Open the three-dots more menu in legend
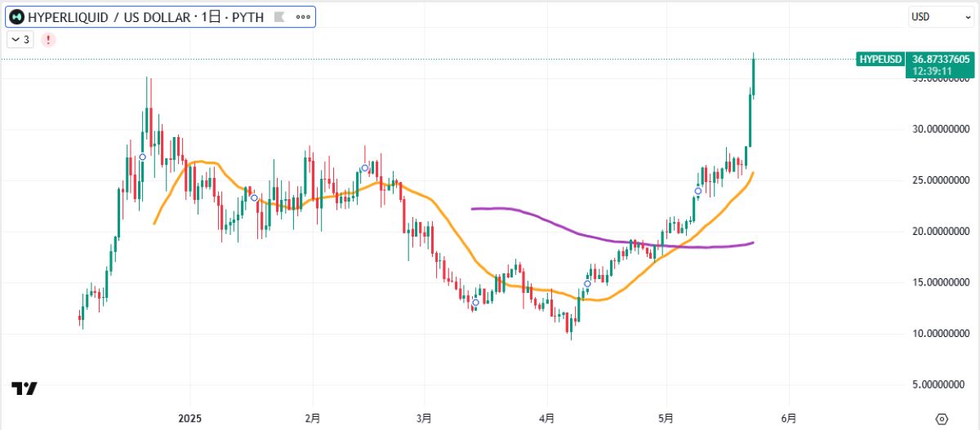This screenshot has width=980, height=430. pos(303,16)
